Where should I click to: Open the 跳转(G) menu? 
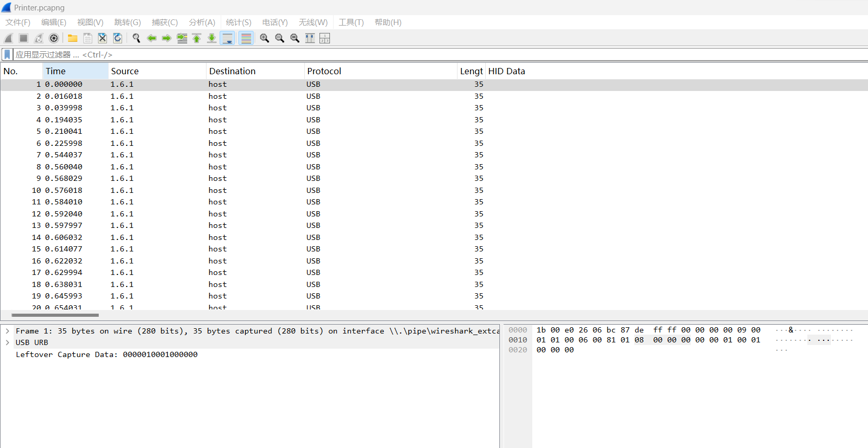[128, 22]
